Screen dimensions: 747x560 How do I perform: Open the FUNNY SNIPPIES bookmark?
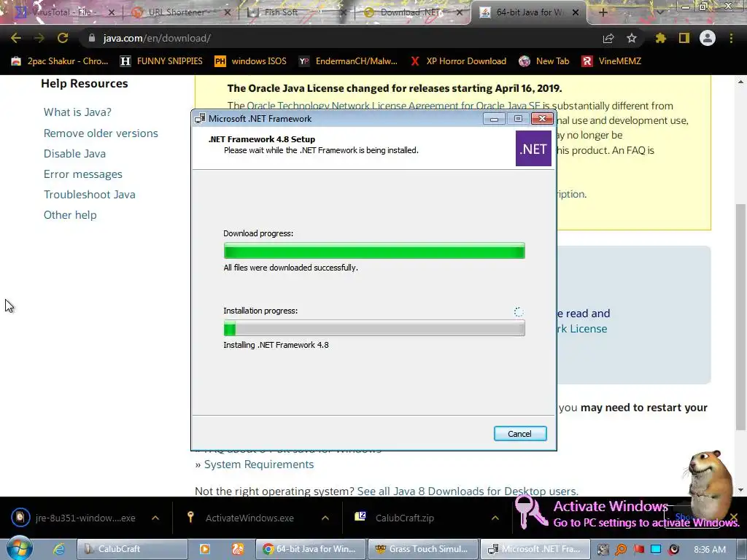click(161, 61)
